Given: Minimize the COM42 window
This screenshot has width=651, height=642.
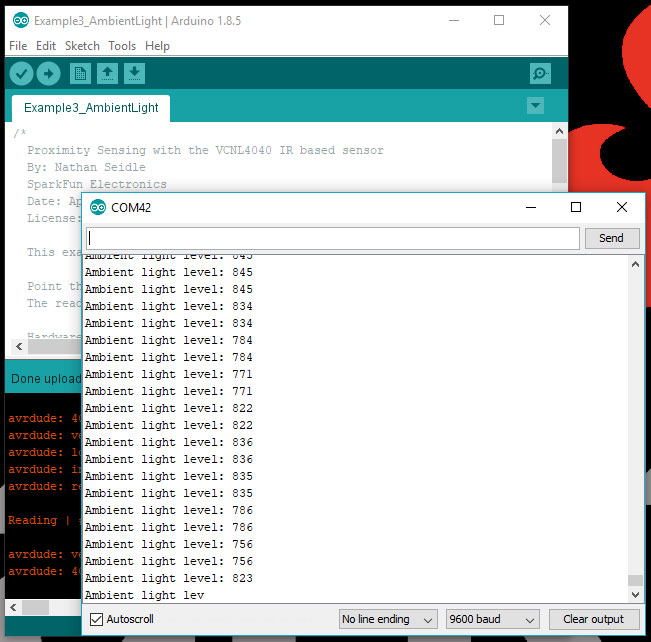Looking at the screenshot, I should 531,207.
